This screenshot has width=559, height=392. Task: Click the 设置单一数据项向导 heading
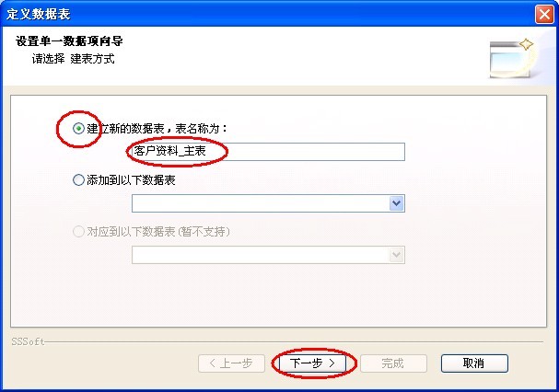(69, 41)
